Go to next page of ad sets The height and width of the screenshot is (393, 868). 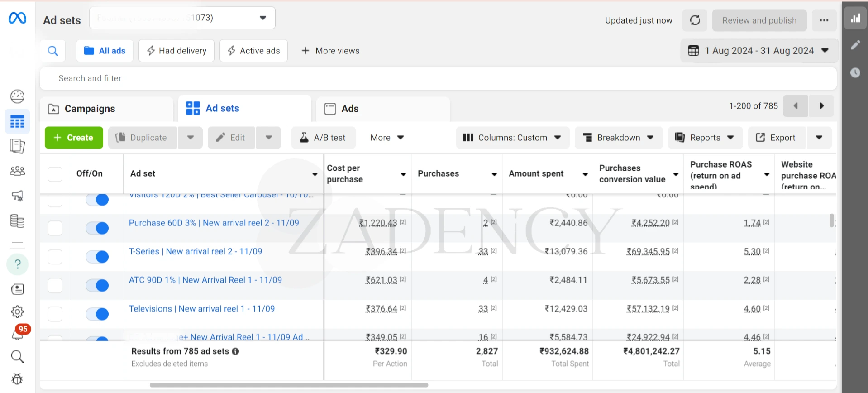pos(821,106)
